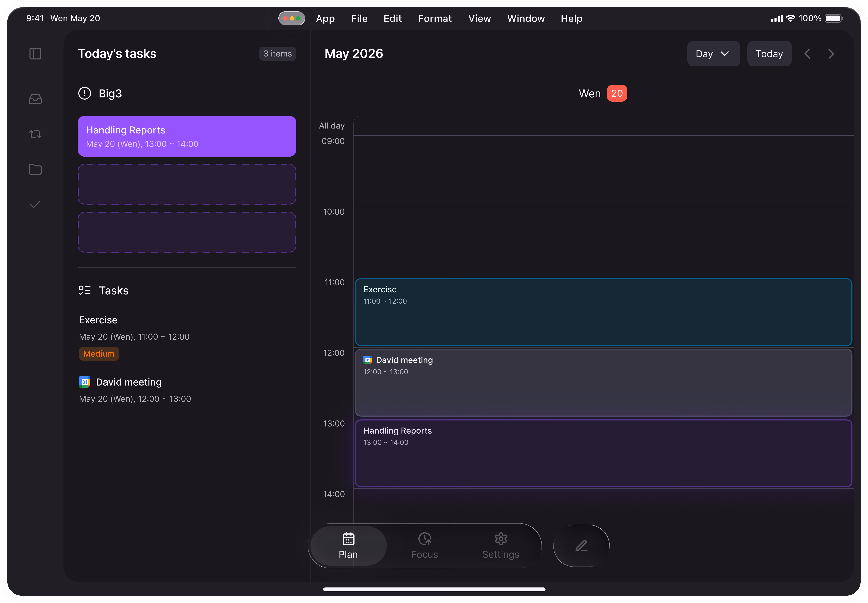Toggle the sidebar panel icon
The image size is (868, 603).
[35, 54]
